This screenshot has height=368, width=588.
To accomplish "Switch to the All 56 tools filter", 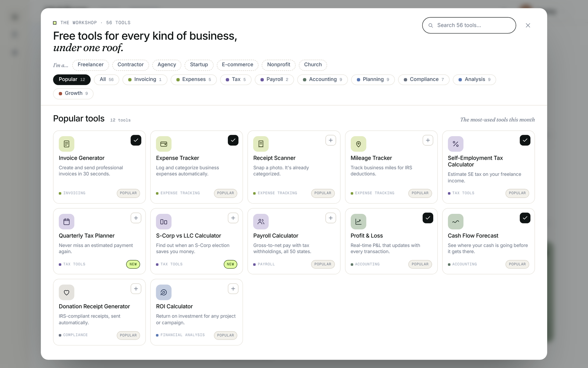I will click(x=107, y=79).
